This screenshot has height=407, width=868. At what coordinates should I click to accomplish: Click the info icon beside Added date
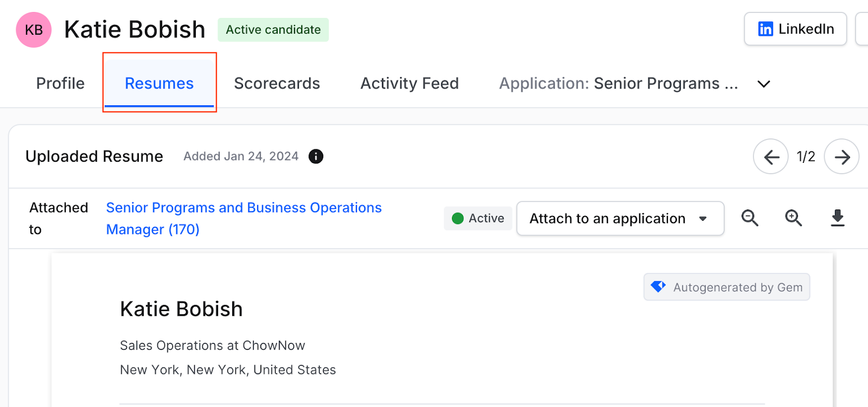coord(316,156)
